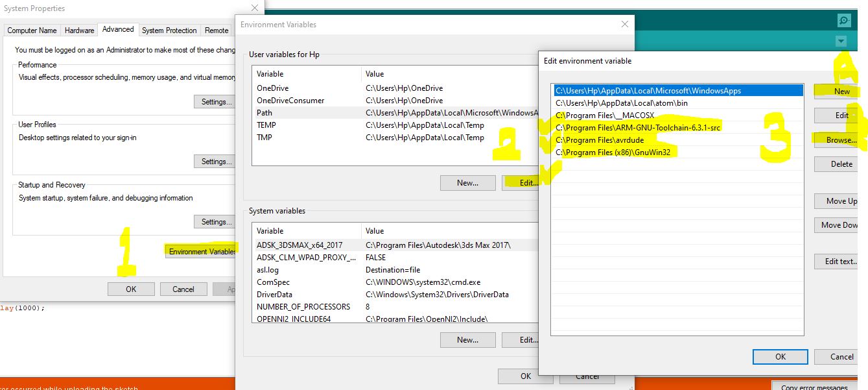Select the DriverData system variable
The width and height of the screenshot is (868, 390).
click(x=395, y=295)
